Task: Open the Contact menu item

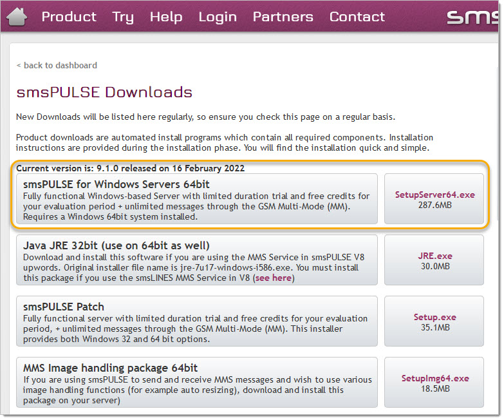Action: 357,17
